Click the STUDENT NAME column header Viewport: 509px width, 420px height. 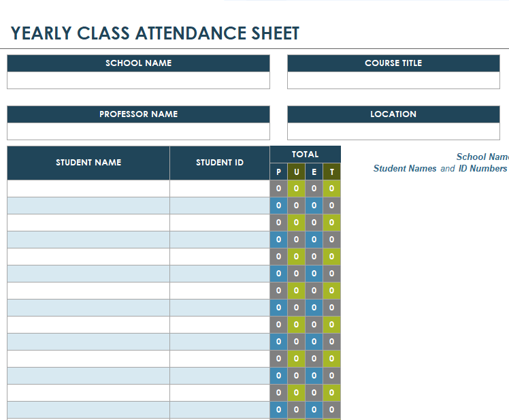coord(88,163)
